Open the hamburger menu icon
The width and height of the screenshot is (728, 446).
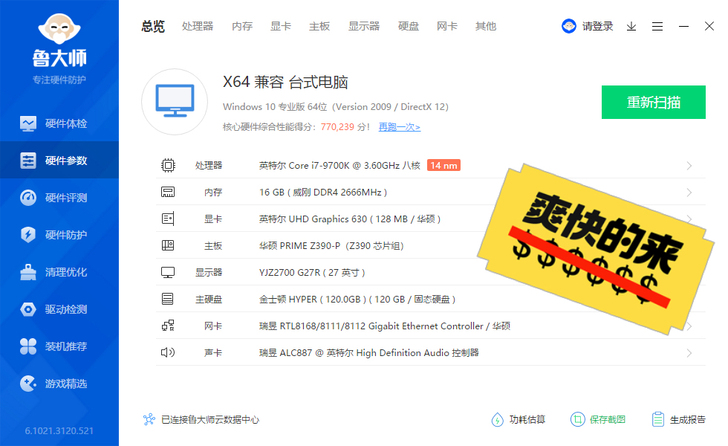point(657,26)
